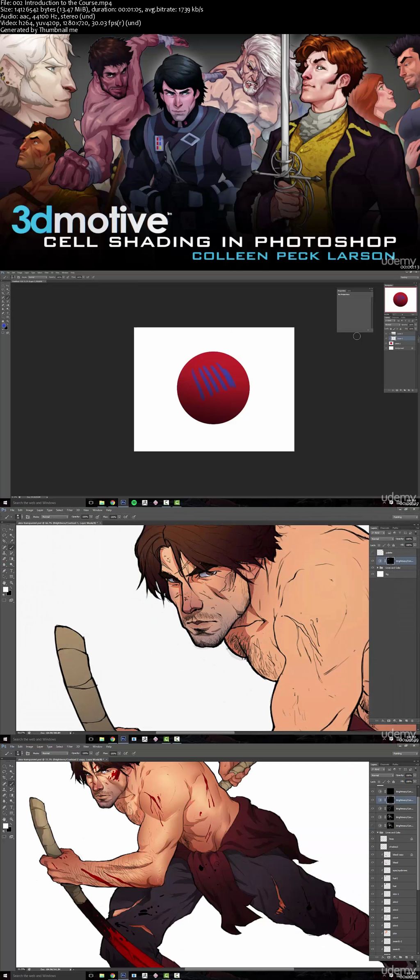Image resolution: width=420 pixels, height=980 pixels.
Task: Open Image menu in face close-up frame
Action: (30, 510)
